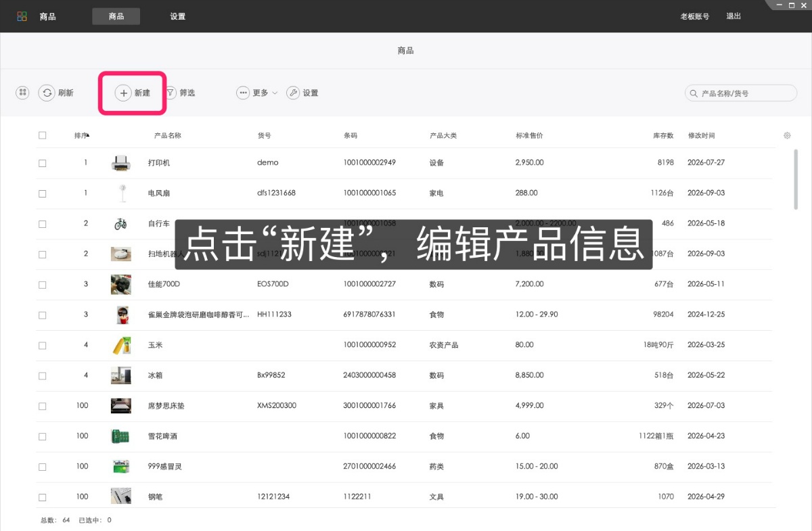Tick the select-all header checkbox
Viewport: 812px width, 531px height.
point(43,135)
